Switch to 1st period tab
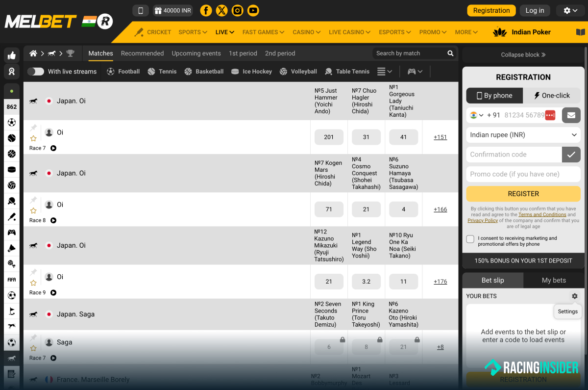The width and height of the screenshot is (588, 390). tap(243, 53)
